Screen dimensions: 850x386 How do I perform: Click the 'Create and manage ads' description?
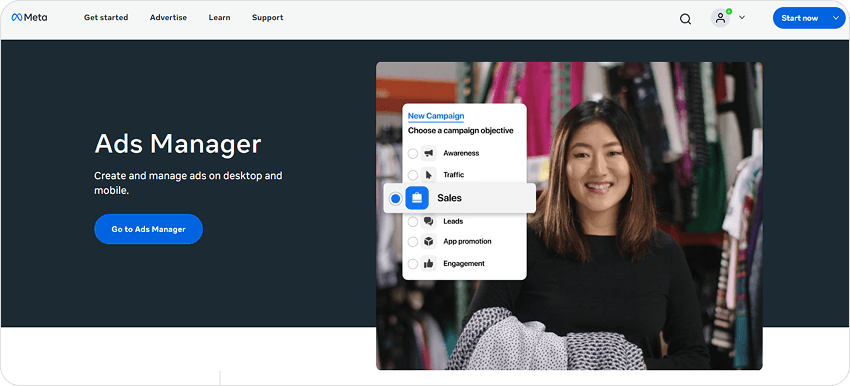click(x=188, y=183)
